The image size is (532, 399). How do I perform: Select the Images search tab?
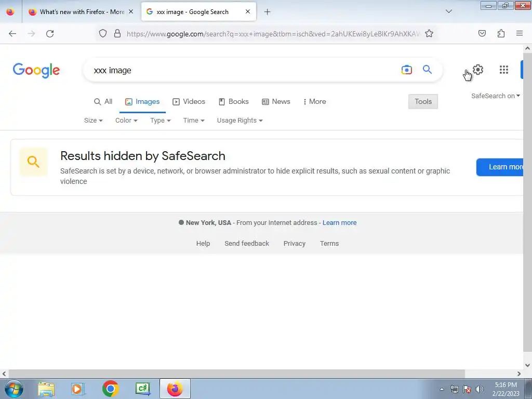[x=142, y=101]
